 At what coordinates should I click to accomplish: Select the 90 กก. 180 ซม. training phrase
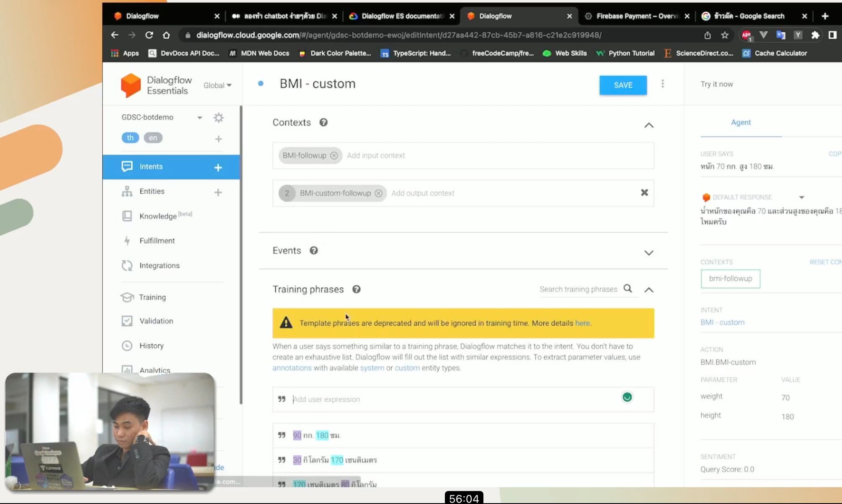463,435
